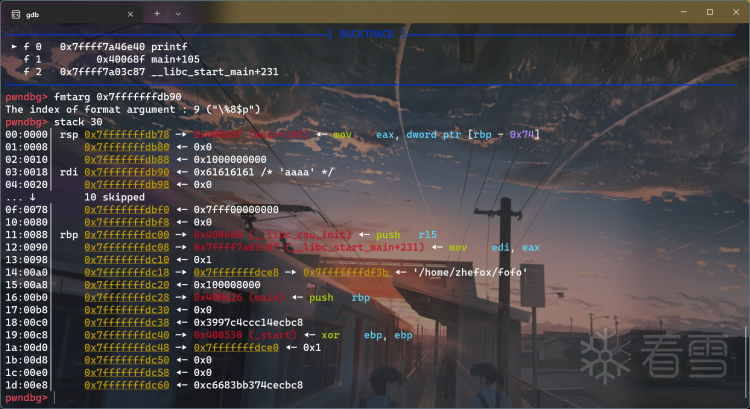This screenshot has width=750, height=409.
Task: Click stack address 0x7fffffffdb80
Action: (x=127, y=147)
